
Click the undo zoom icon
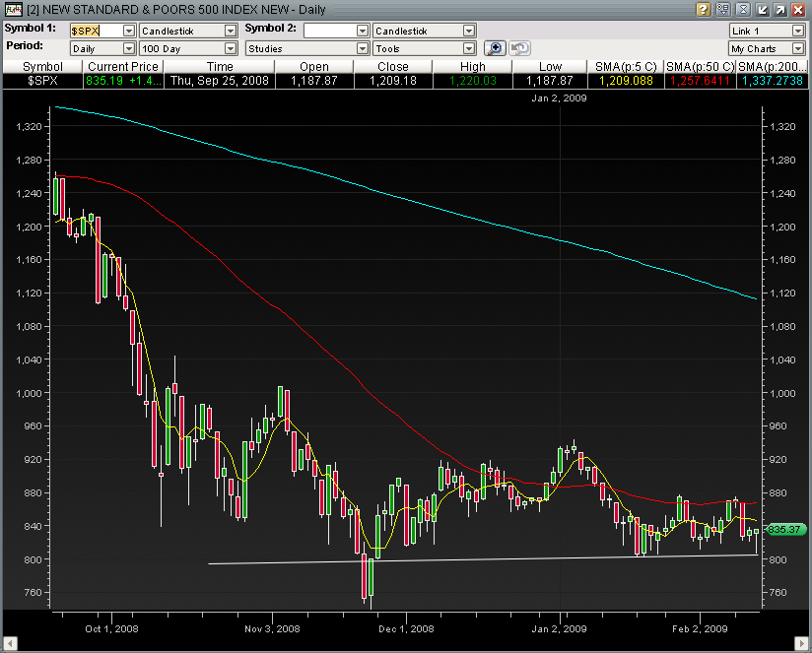518,47
